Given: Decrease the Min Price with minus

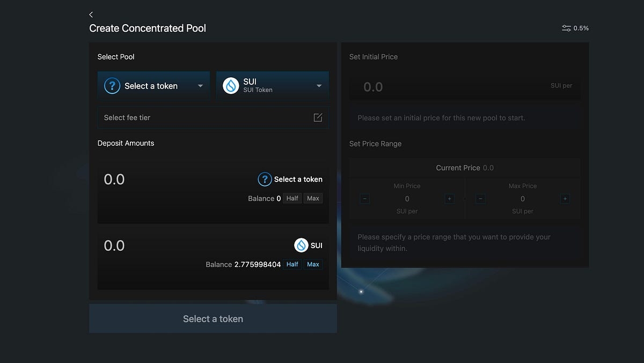Looking at the screenshot, I should (x=365, y=199).
